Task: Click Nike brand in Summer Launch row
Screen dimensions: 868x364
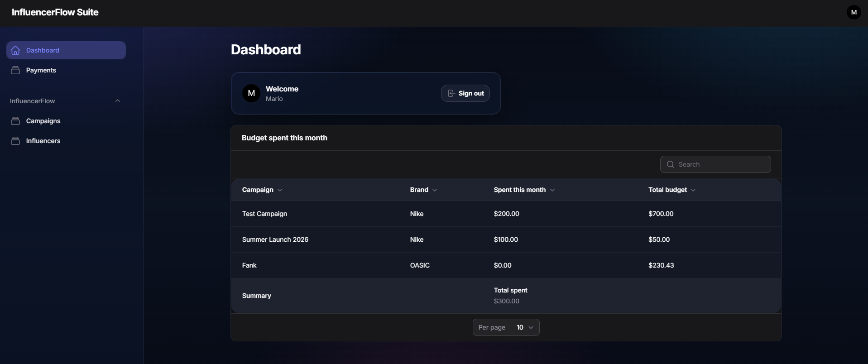Action: click(417, 239)
